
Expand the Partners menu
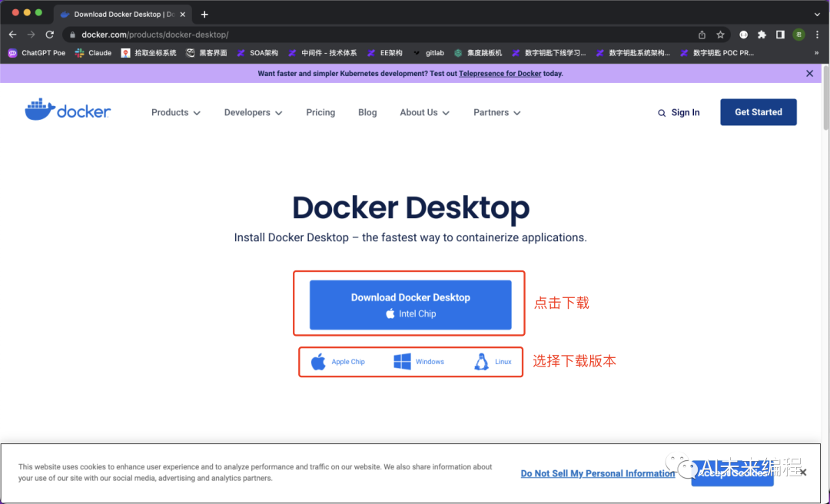tap(497, 112)
